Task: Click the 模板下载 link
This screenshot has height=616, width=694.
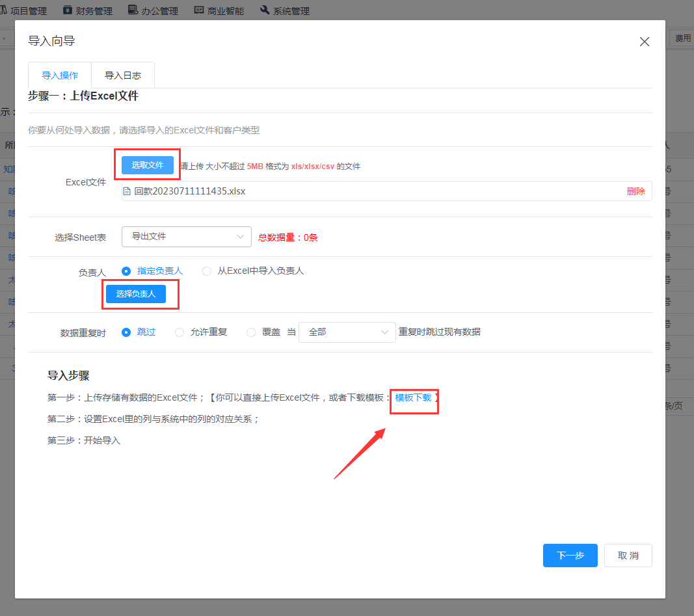Action: 413,397
